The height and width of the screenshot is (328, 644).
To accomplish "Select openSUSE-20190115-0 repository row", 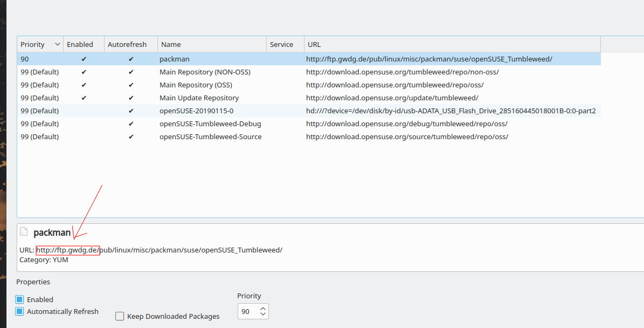I will 309,111.
